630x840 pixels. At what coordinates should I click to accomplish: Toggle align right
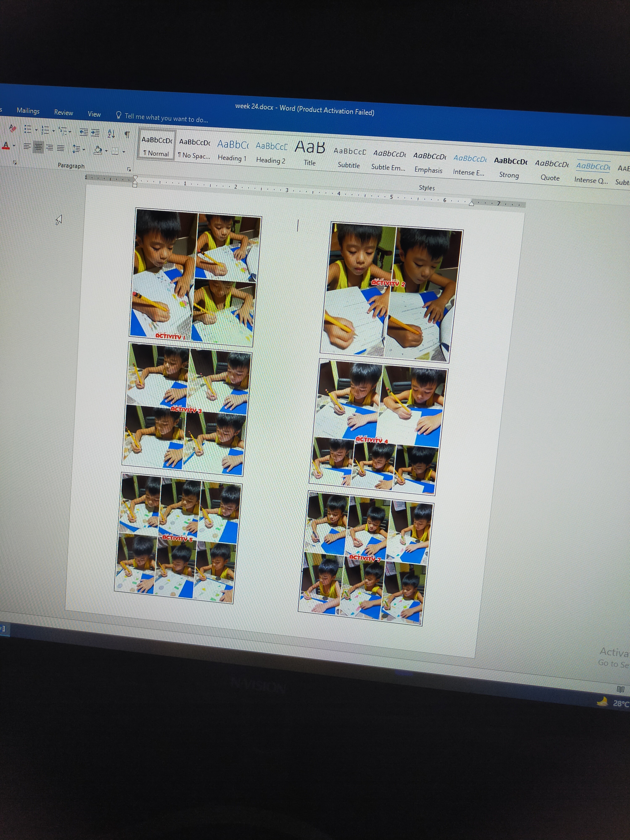[49, 148]
